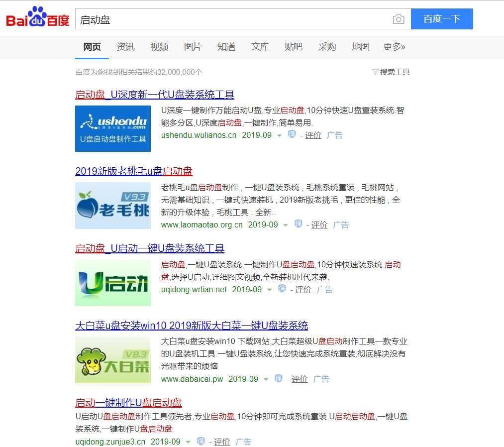The width and height of the screenshot is (504, 447).
Task: Switch to the 贴吧 tab
Action: (x=294, y=47)
